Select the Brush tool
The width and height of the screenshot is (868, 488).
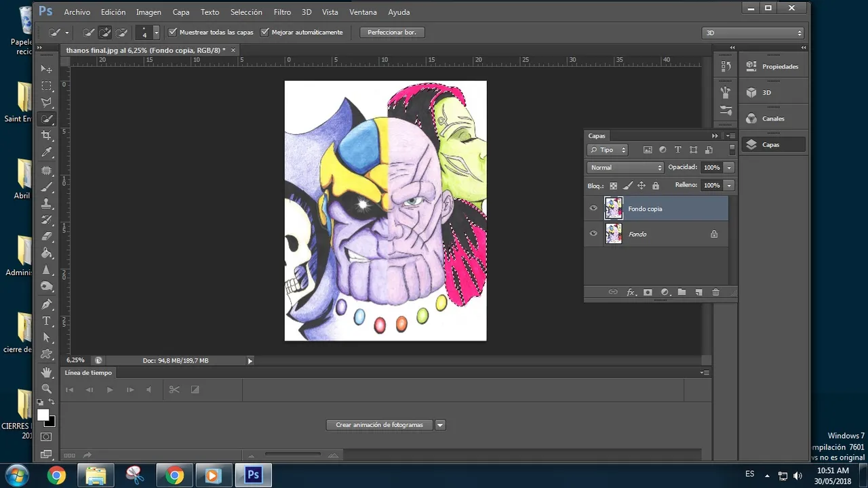pos(46,186)
